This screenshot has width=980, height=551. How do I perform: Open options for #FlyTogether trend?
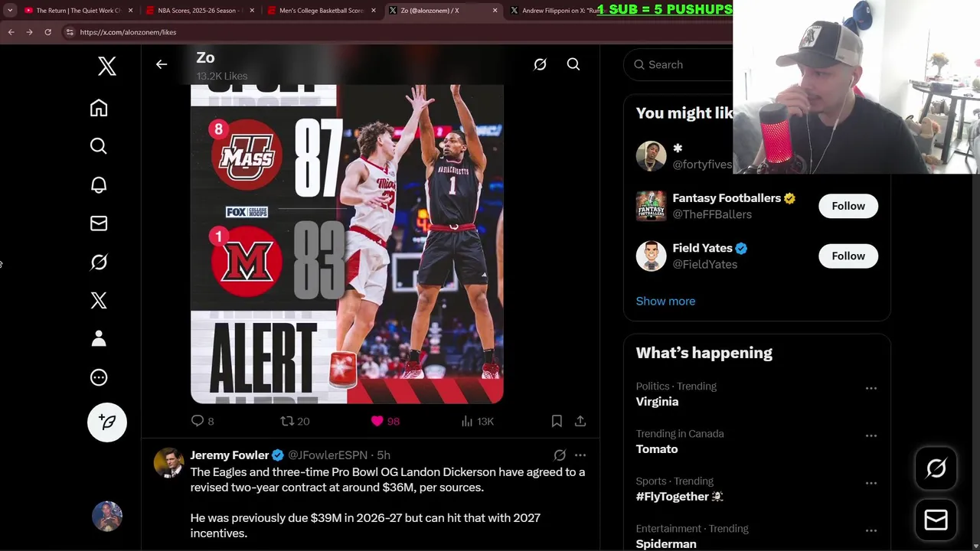coord(871,483)
